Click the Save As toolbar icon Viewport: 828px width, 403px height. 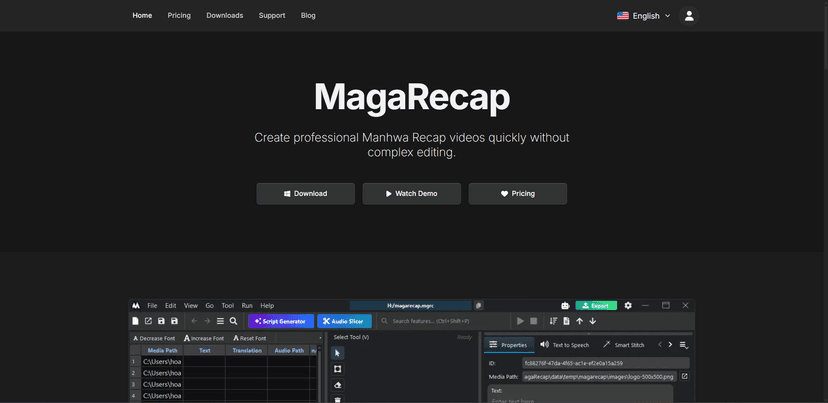[x=174, y=321]
